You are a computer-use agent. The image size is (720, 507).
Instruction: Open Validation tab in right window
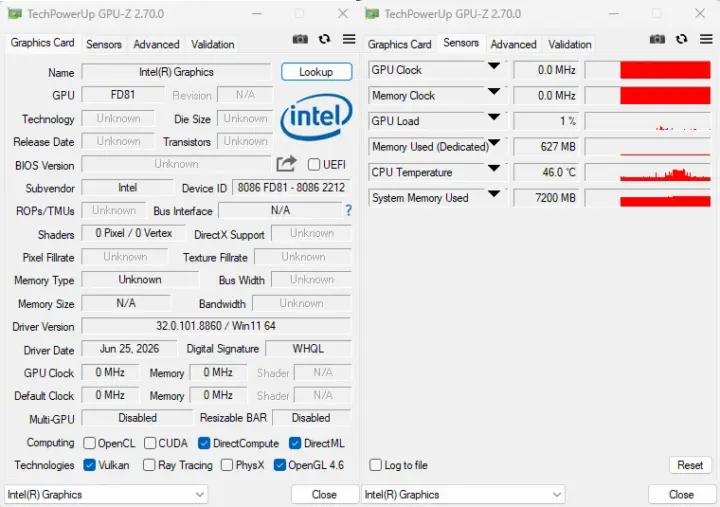click(570, 45)
